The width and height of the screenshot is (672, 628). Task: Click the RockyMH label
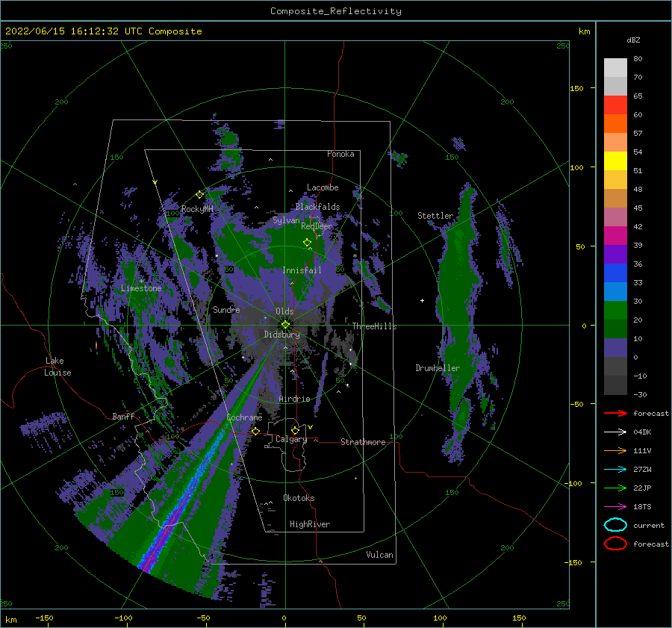pyautogui.click(x=197, y=209)
